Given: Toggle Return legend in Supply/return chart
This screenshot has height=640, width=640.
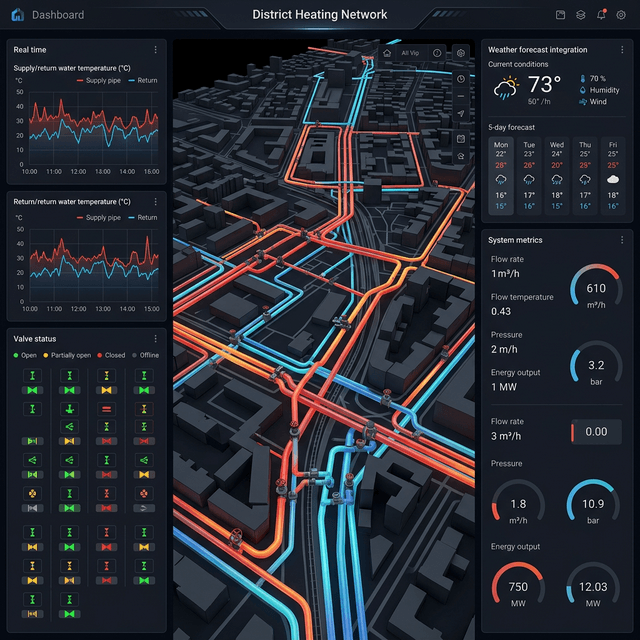Looking at the screenshot, I should (143, 80).
